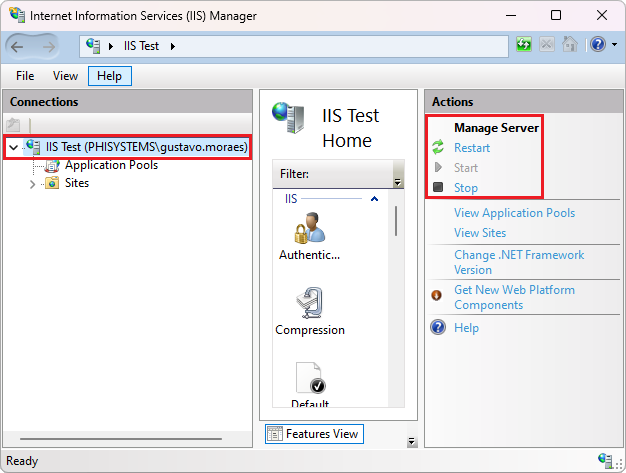Click Stop in Manage Server
626x473 pixels.
click(466, 188)
